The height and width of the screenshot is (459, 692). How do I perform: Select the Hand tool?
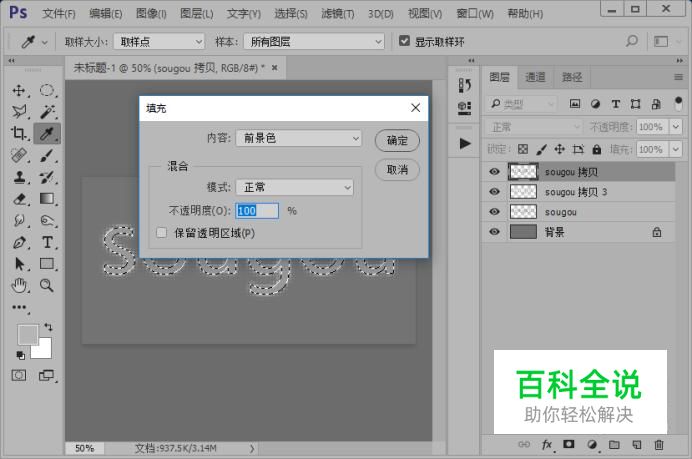click(x=19, y=286)
